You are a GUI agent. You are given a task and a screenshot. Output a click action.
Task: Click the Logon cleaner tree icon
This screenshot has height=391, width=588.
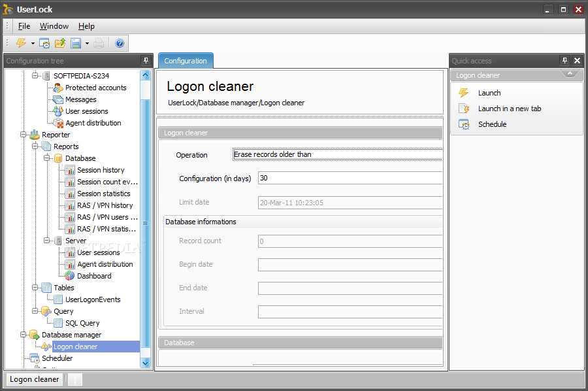(46, 347)
